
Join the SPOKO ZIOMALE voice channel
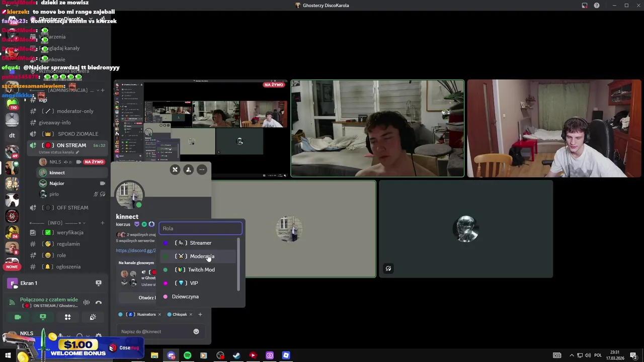68,134
